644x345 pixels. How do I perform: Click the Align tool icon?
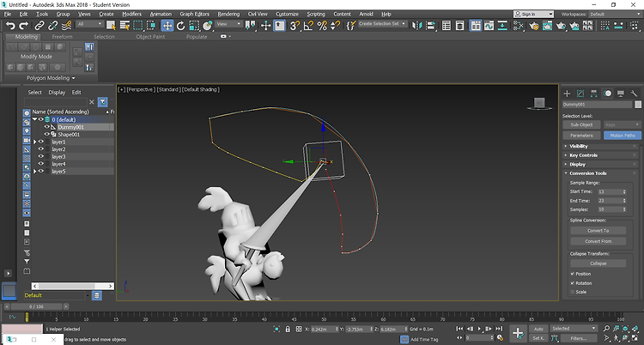pos(430,26)
